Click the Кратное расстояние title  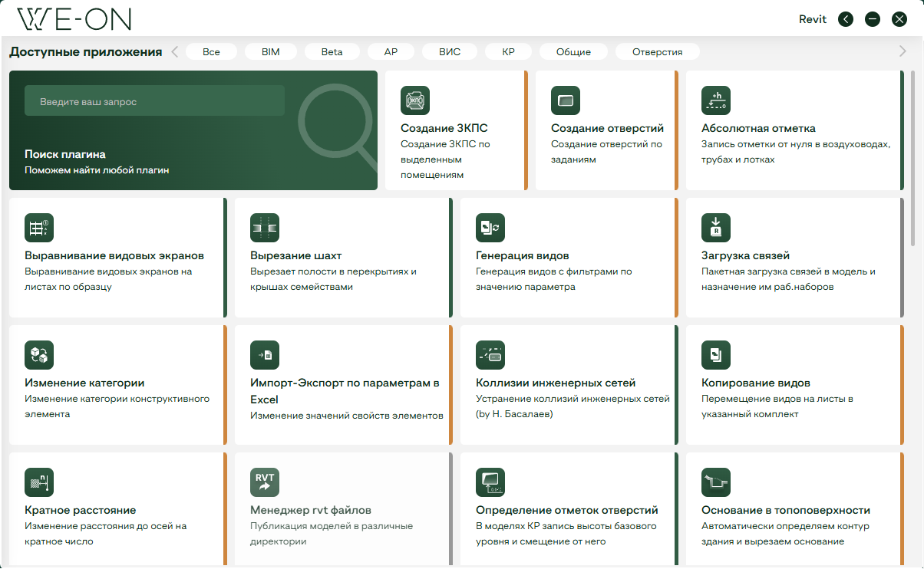point(81,510)
